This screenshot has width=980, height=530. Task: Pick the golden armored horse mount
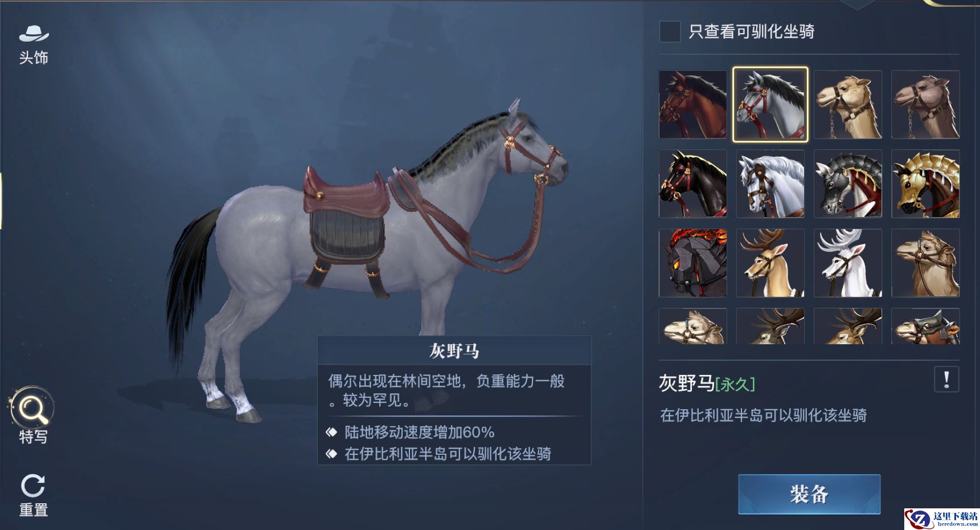(925, 184)
